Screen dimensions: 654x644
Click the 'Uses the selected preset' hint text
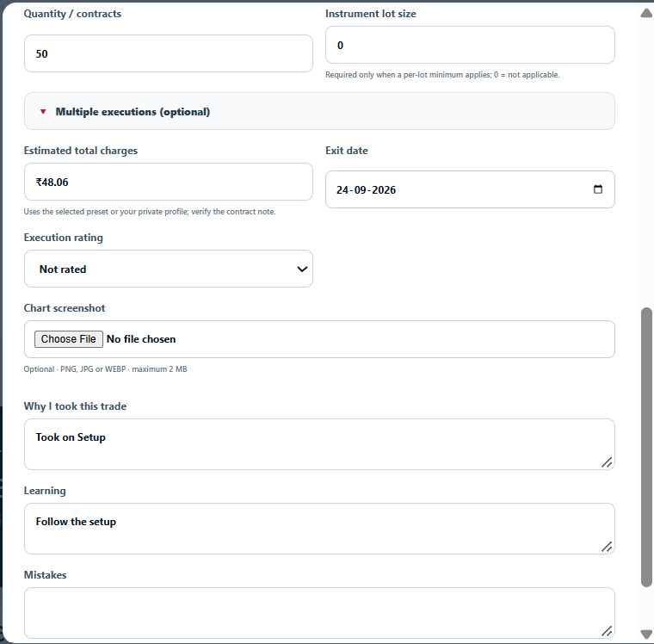click(150, 212)
